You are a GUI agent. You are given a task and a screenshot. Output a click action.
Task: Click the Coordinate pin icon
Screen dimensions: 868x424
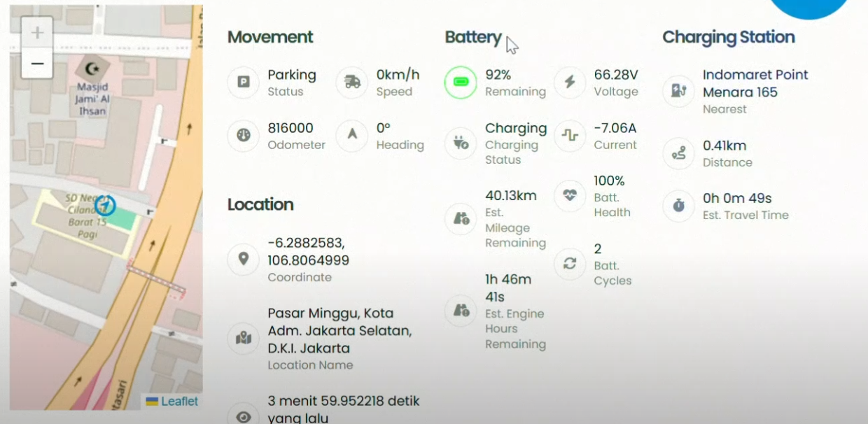[x=244, y=259]
